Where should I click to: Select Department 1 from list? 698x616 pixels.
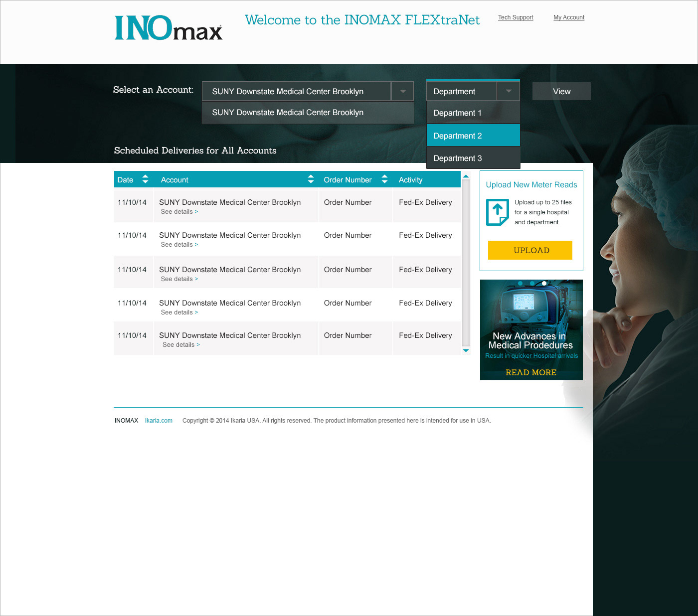coord(473,113)
